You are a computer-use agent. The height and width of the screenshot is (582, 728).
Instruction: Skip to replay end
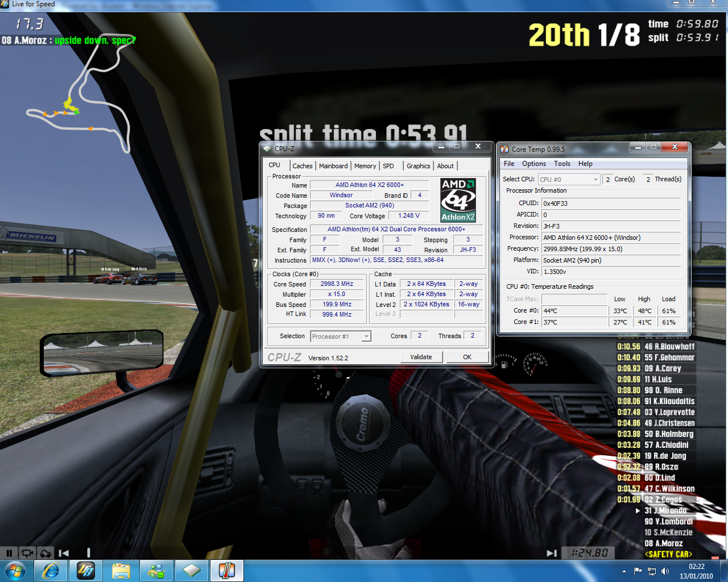[x=552, y=552]
